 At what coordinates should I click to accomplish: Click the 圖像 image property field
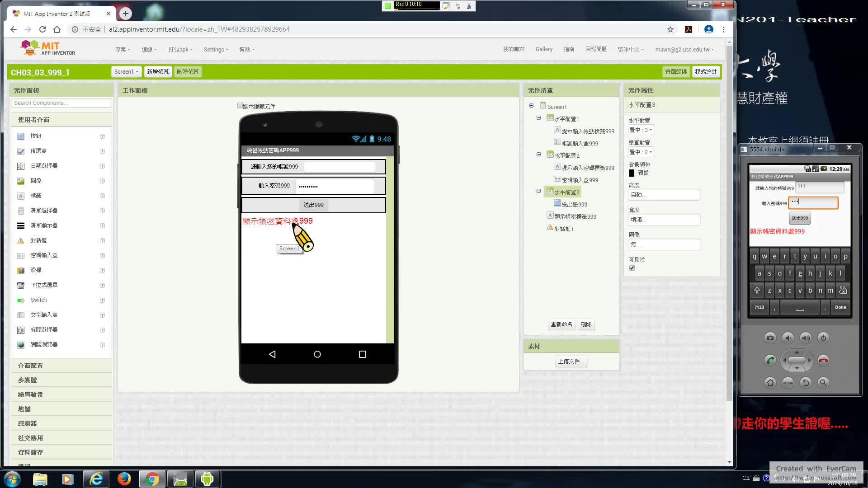click(664, 244)
